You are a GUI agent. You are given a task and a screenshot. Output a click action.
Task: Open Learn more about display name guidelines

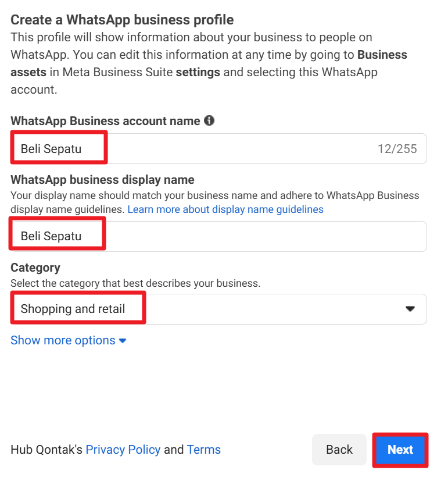coord(225,209)
